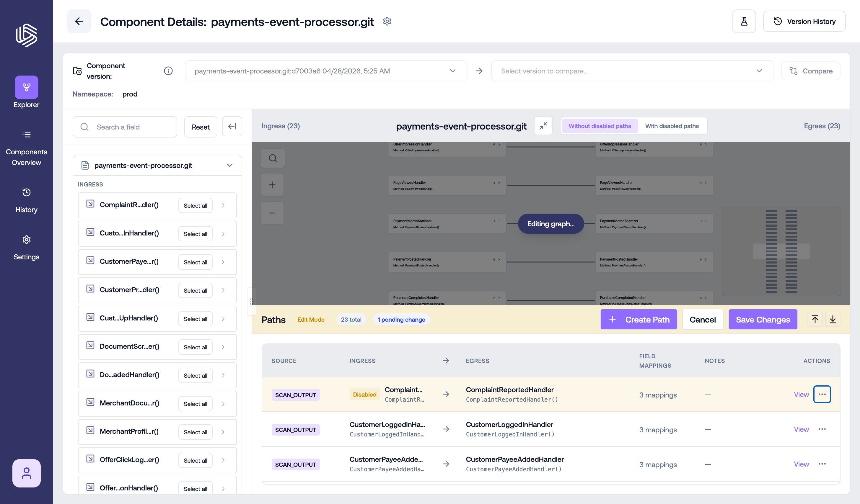
Task: Open the component version dropdown
Action: click(325, 71)
